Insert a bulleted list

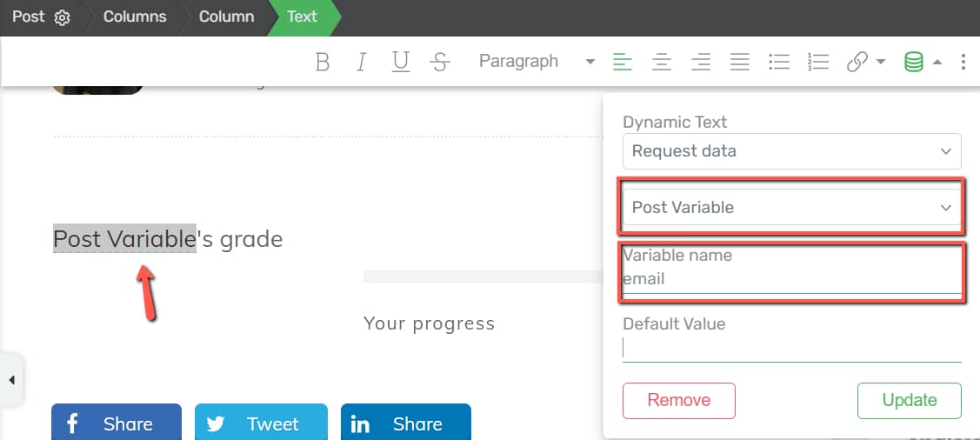click(x=779, y=62)
